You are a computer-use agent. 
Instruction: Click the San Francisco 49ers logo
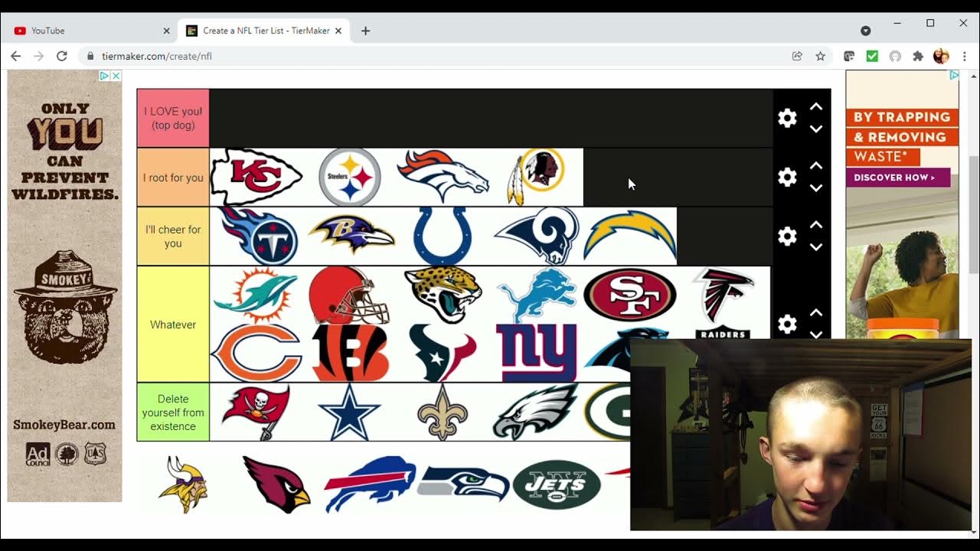pos(630,295)
